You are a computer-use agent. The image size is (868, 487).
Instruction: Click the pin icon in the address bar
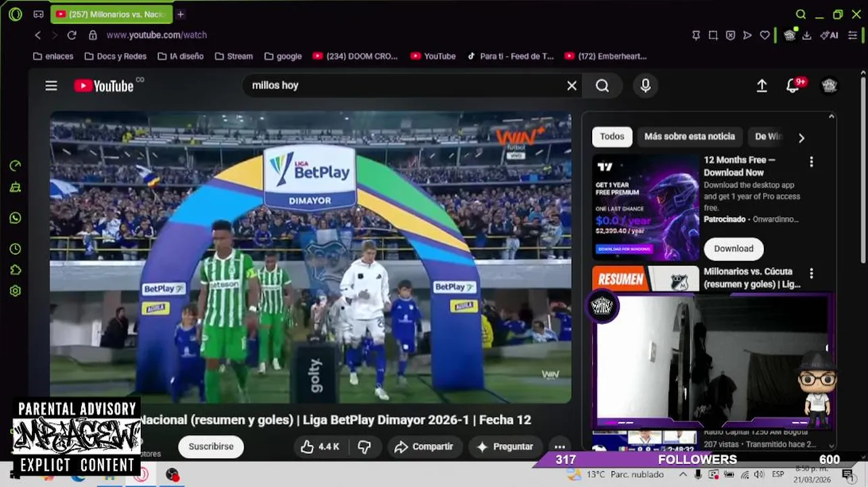(696, 35)
